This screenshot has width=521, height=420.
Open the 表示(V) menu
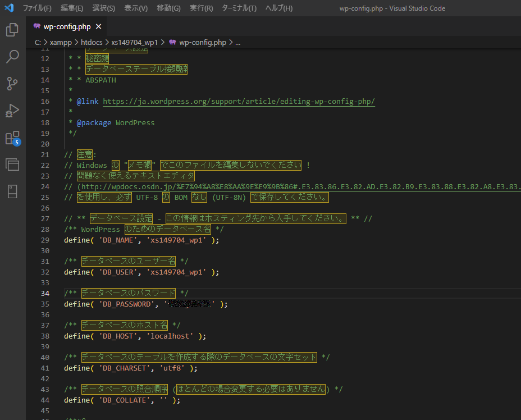click(x=136, y=8)
